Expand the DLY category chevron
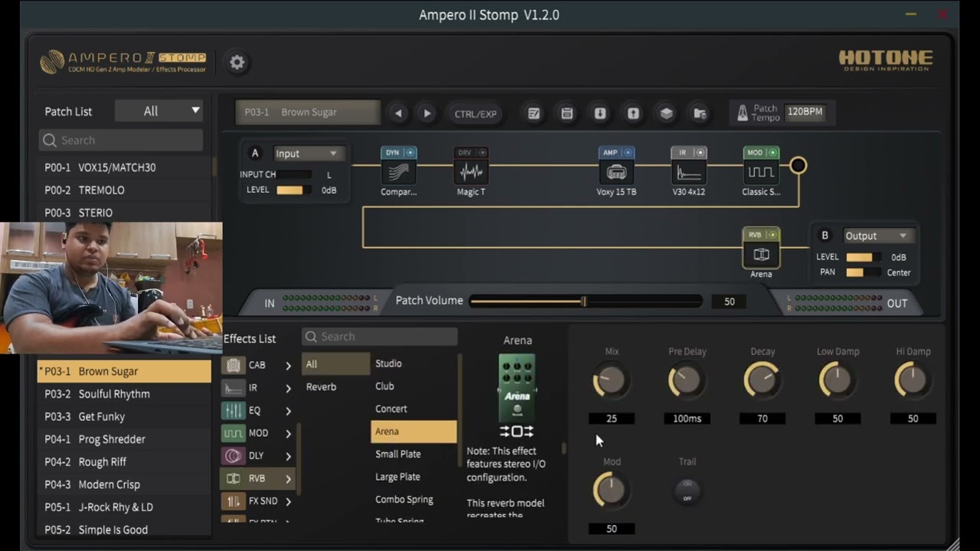Screen dimensions: 980x551 pyautogui.click(x=288, y=456)
